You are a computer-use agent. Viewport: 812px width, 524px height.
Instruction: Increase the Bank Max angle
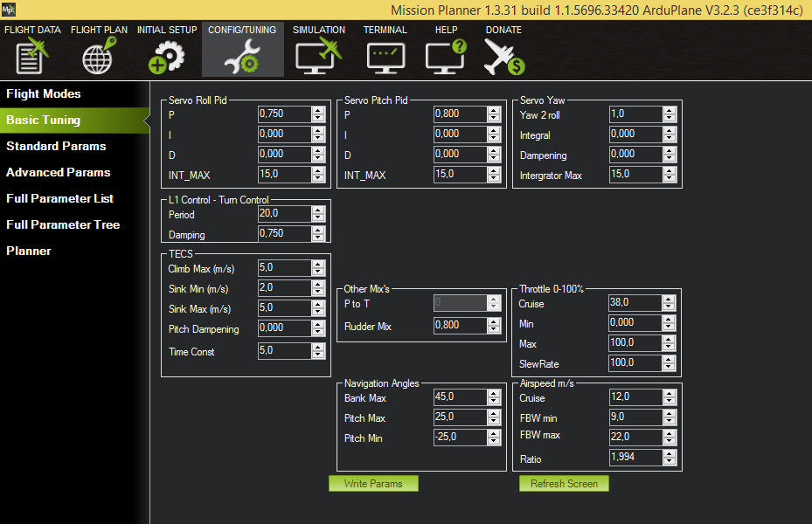[x=494, y=393]
